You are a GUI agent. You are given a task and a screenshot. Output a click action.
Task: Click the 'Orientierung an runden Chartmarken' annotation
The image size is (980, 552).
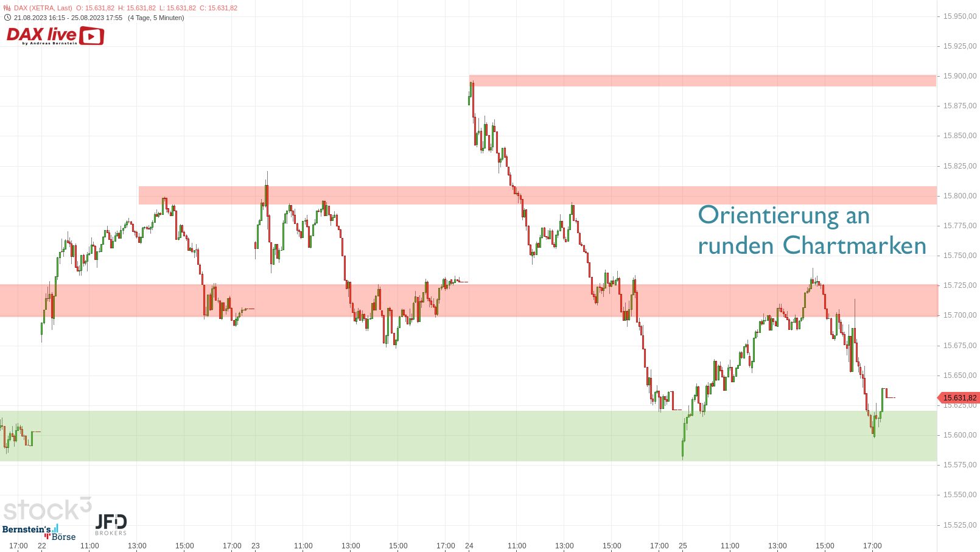pos(811,231)
